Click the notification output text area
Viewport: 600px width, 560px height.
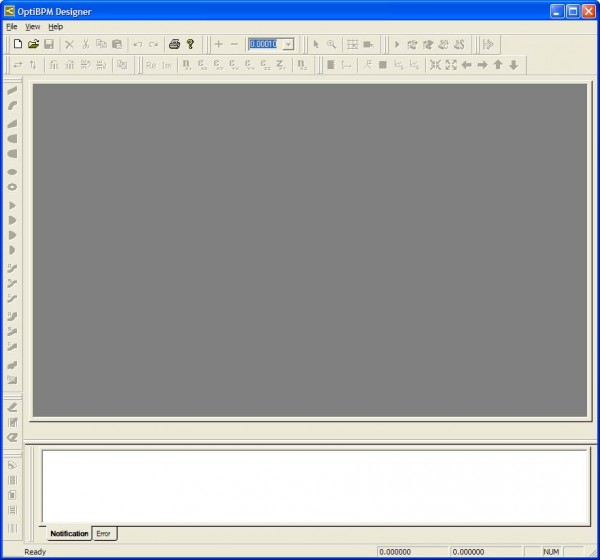[315, 486]
